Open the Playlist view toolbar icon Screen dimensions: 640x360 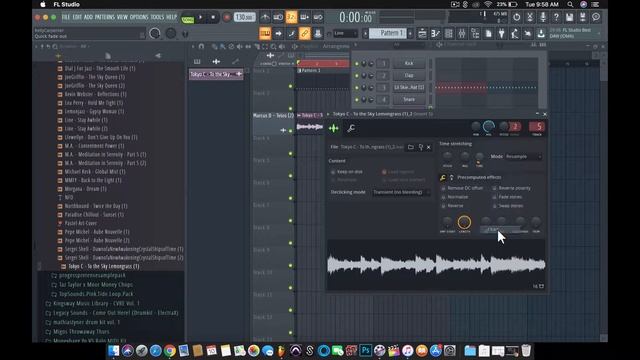point(422,33)
